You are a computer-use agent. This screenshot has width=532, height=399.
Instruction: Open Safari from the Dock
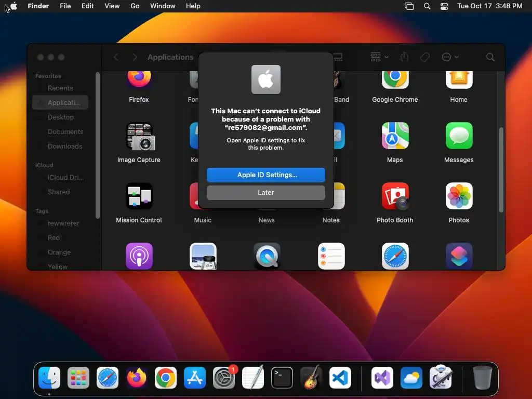108,378
